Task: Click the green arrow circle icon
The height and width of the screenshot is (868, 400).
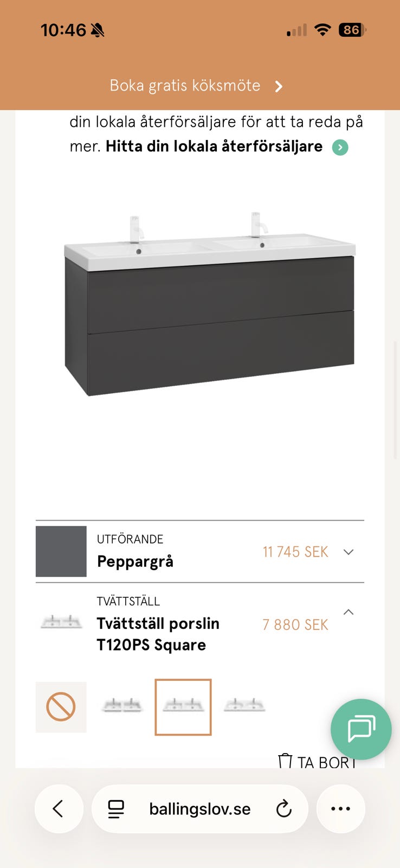Action: click(340, 147)
